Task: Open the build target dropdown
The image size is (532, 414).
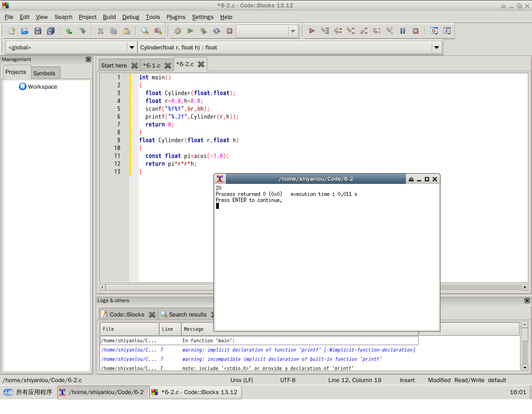Action: (x=293, y=31)
